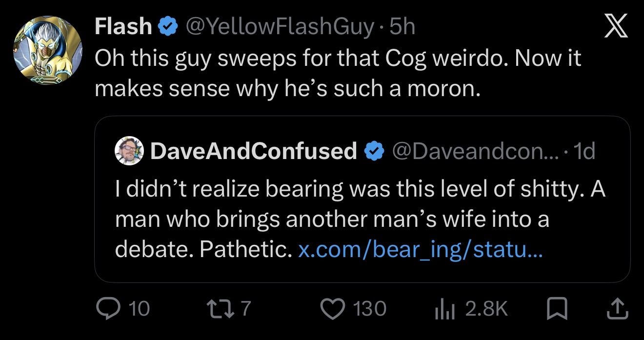The image size is (644, 340).
Task: Open the quoted tweet text about bearing
Action: click(360, 220)
